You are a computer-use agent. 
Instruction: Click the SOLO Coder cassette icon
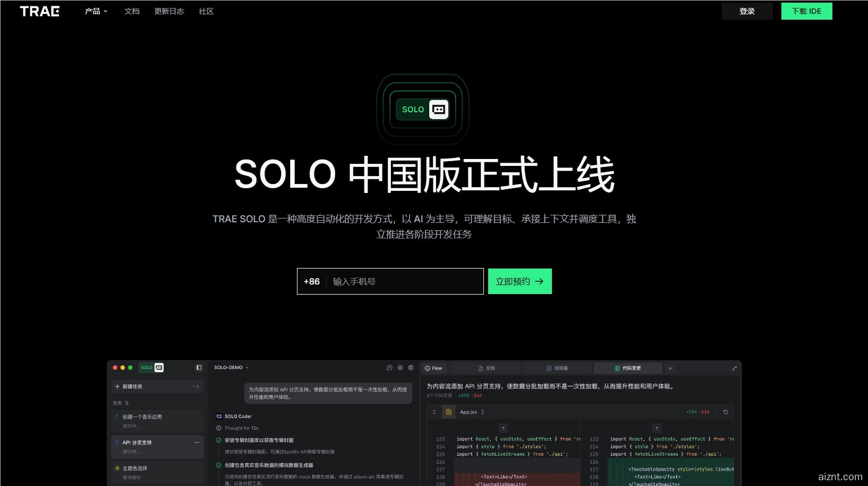219,416
